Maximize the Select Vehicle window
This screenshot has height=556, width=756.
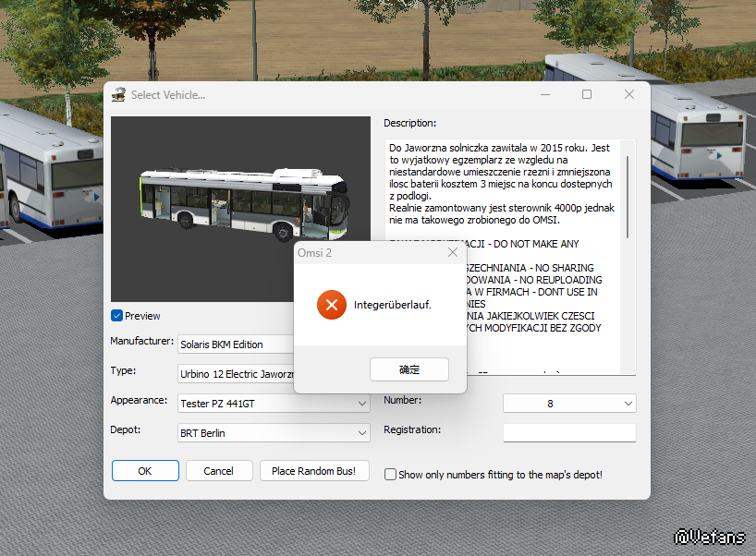coord(586,94)
